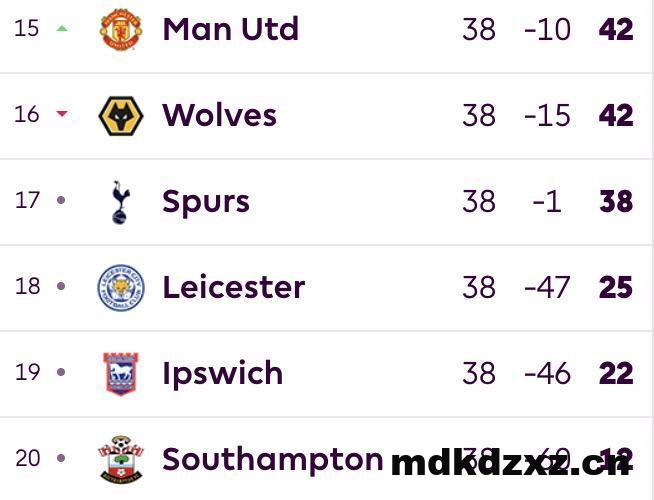Click the Leicester fox crest
This screenshot has width=654, height=500.
121,288
